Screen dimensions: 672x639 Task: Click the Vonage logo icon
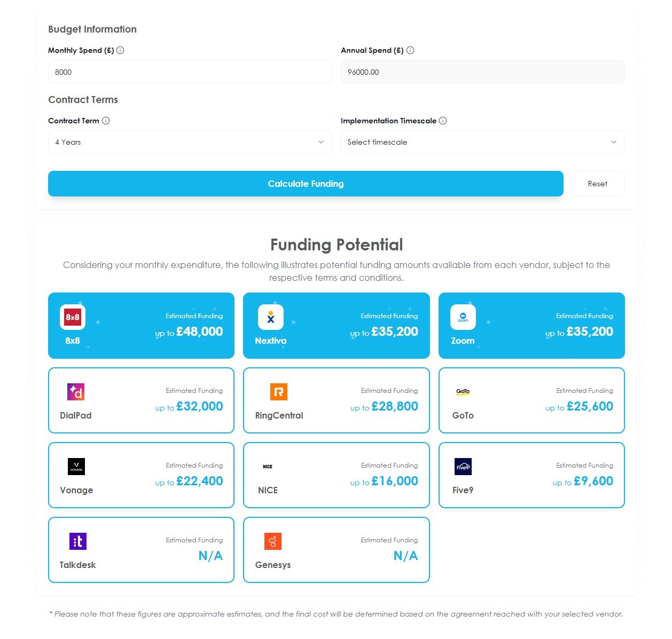[76, 466]
